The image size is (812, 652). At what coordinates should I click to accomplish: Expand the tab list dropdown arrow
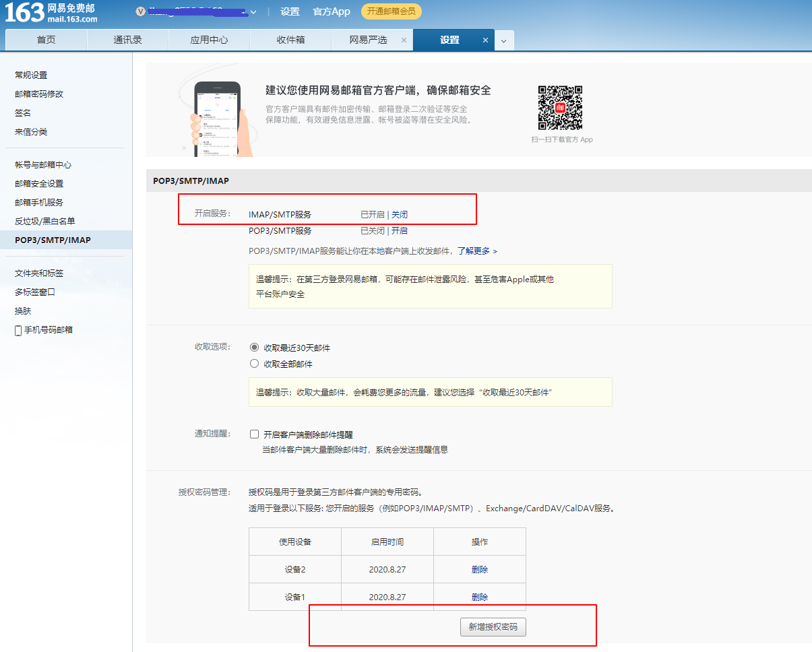coord(504,41)
